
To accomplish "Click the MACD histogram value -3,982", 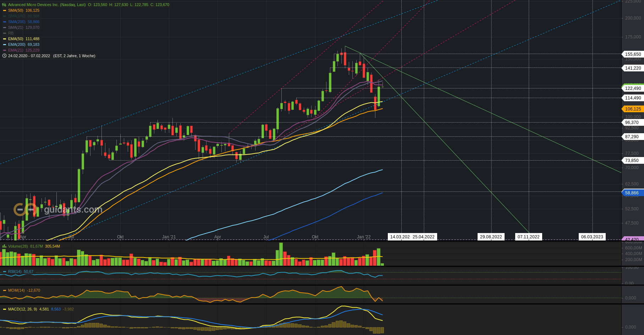I will (68, 309).
